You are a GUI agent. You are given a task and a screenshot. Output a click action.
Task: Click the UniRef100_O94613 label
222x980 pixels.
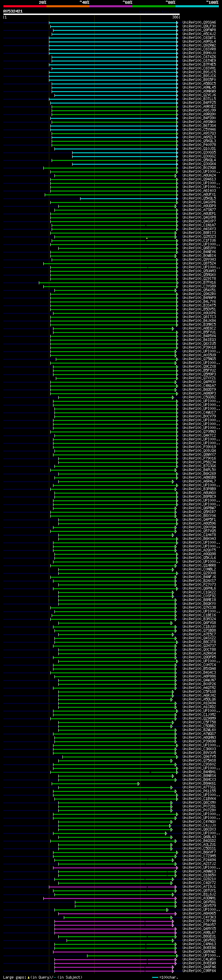[x=199, y=179]
